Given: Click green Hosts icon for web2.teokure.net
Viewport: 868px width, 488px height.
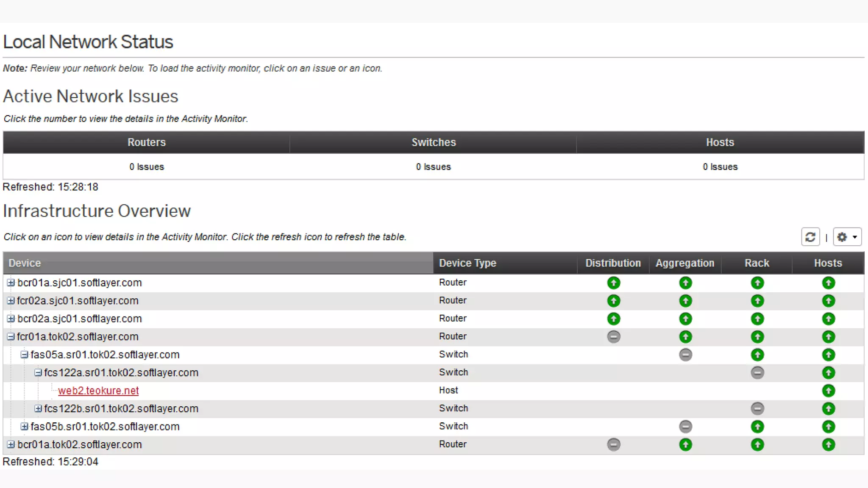Looking at the screenshot, I should point(828,391).
